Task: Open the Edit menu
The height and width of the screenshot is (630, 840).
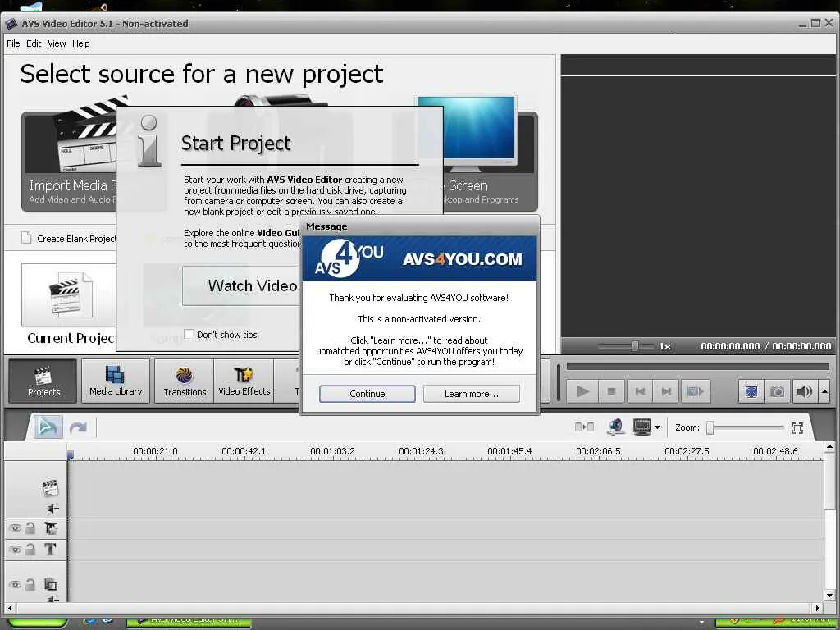Action: [34, 43]
